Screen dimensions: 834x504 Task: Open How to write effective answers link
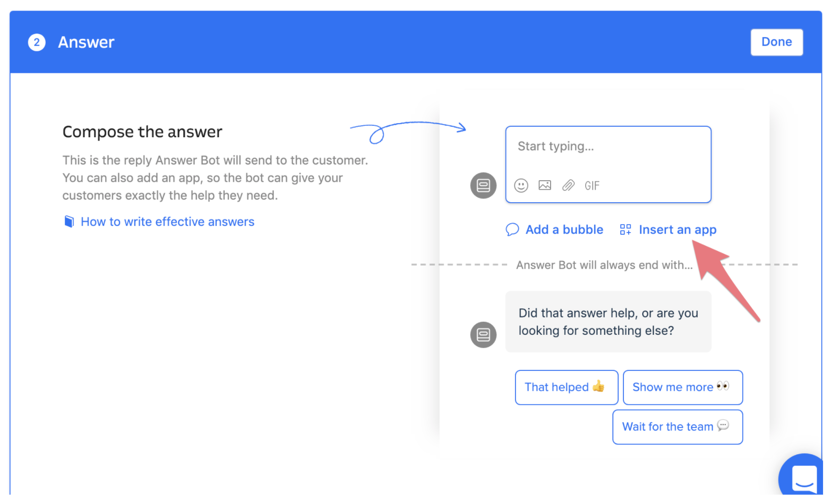coord(167,222)
